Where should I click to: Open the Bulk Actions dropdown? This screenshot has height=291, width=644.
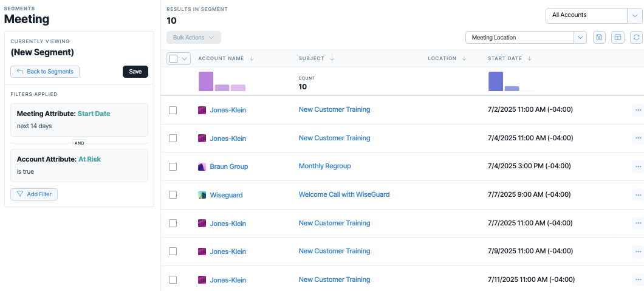[193, 37]
